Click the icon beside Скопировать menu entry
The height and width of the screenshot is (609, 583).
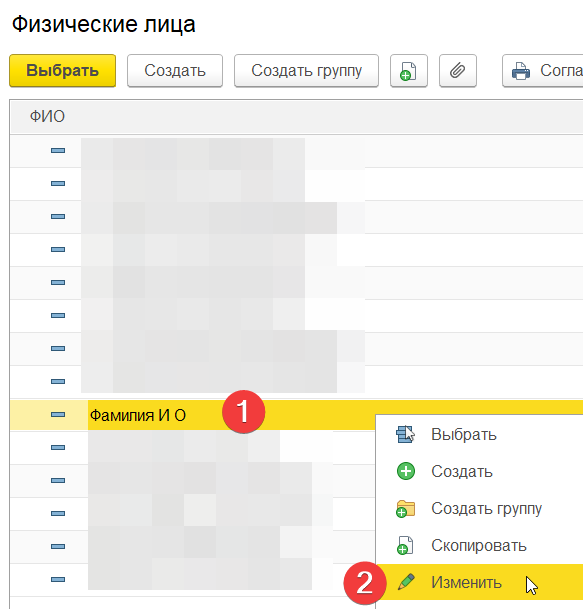click(405, 545)
